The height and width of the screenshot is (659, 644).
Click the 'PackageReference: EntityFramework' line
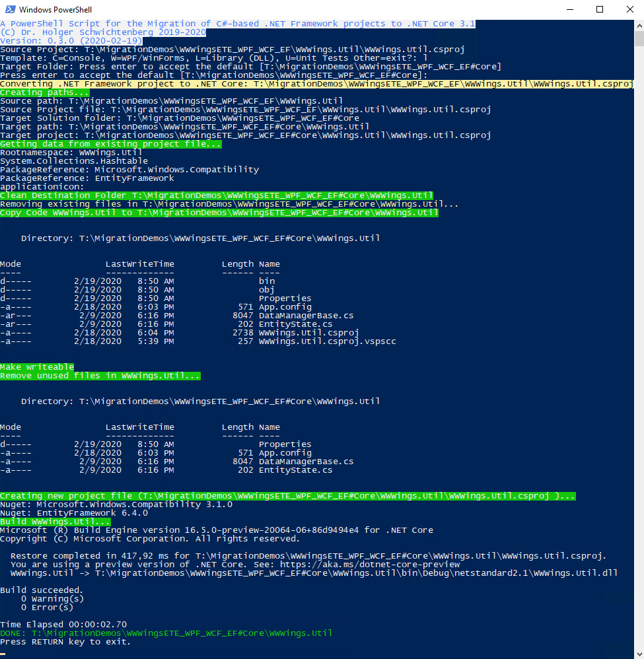87,178
